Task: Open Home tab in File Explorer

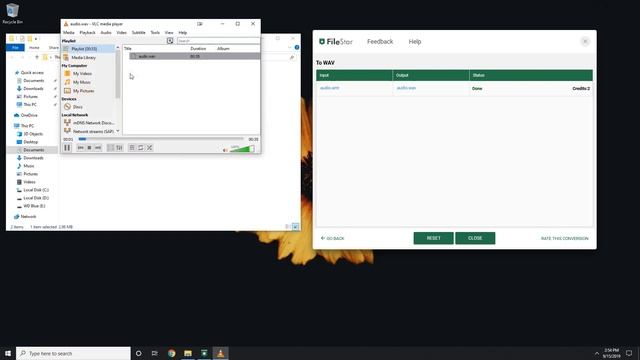Action: tap(34, 48)
